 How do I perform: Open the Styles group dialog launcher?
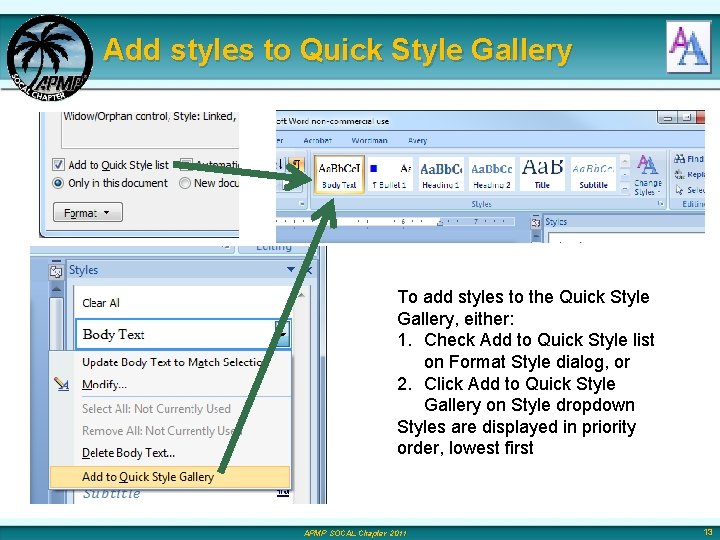coord(661,203)
